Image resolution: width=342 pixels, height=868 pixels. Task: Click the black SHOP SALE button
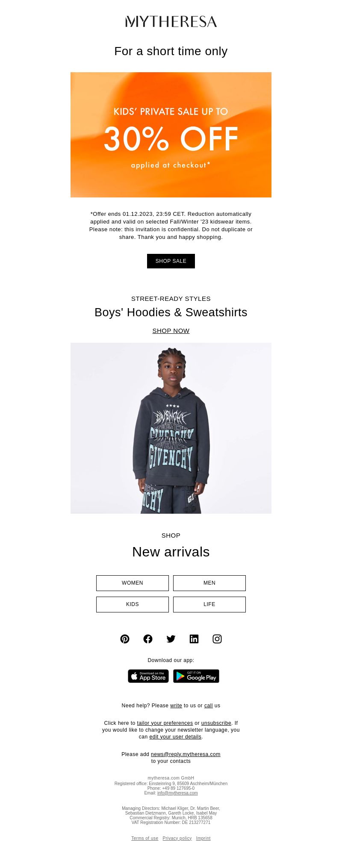coord(171,261)
